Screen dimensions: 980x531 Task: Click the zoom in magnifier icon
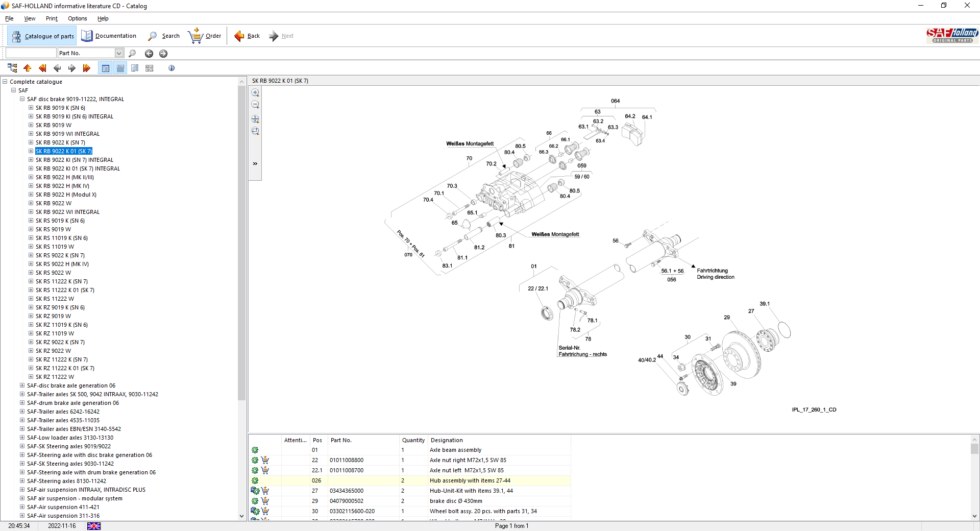pos(255,93)
